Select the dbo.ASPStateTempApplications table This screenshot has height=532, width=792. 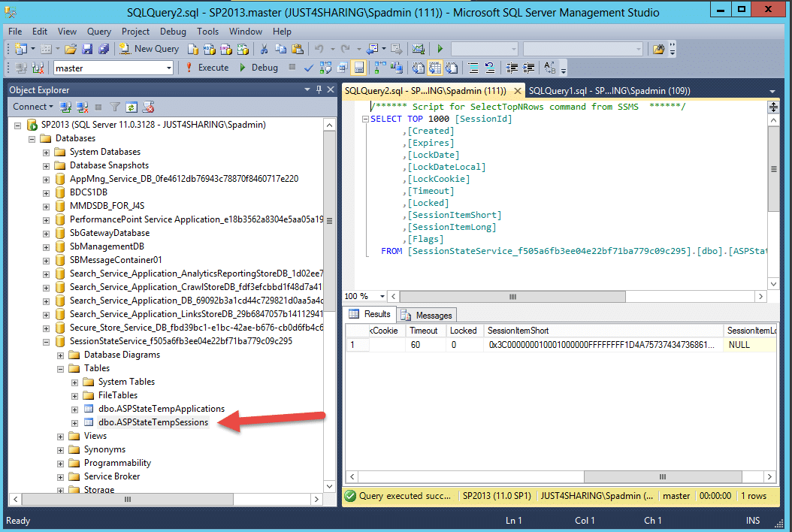162,409
